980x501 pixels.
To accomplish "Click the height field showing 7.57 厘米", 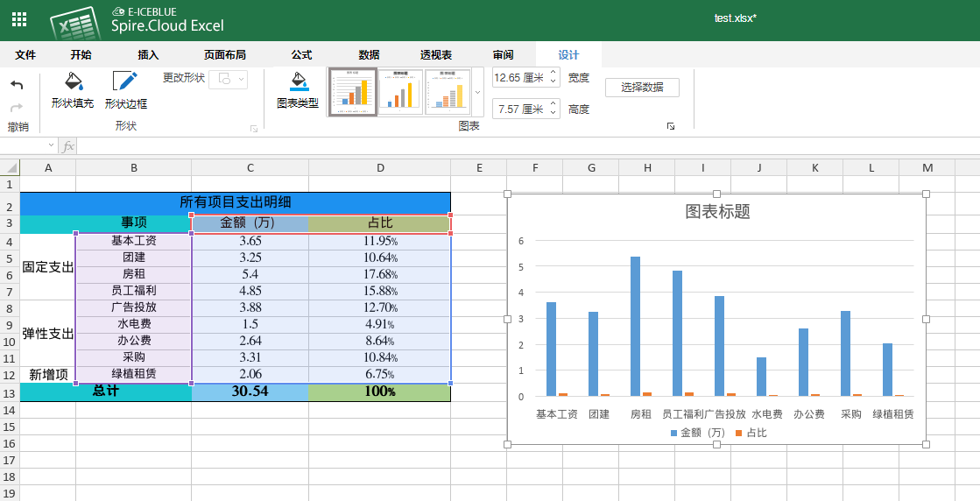I will tap(520, 109).
